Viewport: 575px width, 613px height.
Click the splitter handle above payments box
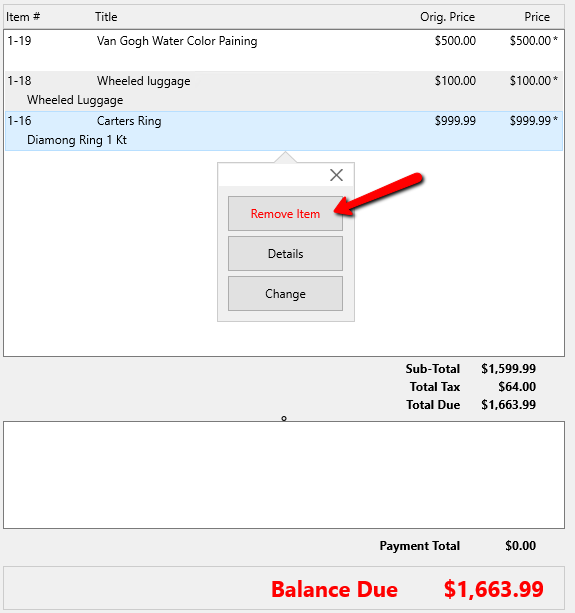[x=284, y=418]
